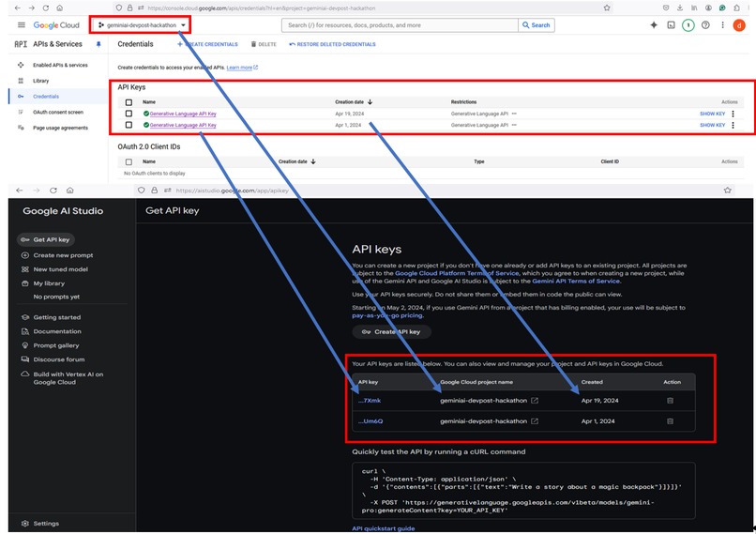Viewport: 756px width, 534px height.
Task: Click the blue Search button in Cloud console
Action: click(537, 25)
